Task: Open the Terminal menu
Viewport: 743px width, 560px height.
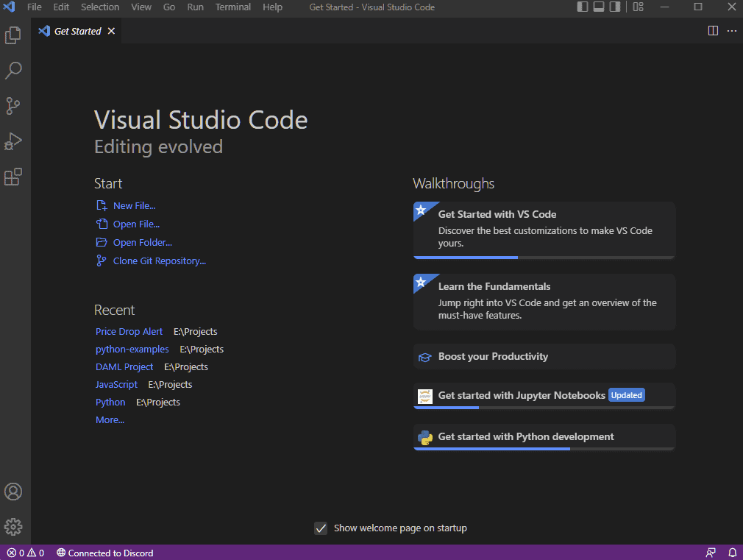Action: coord(233,7)
